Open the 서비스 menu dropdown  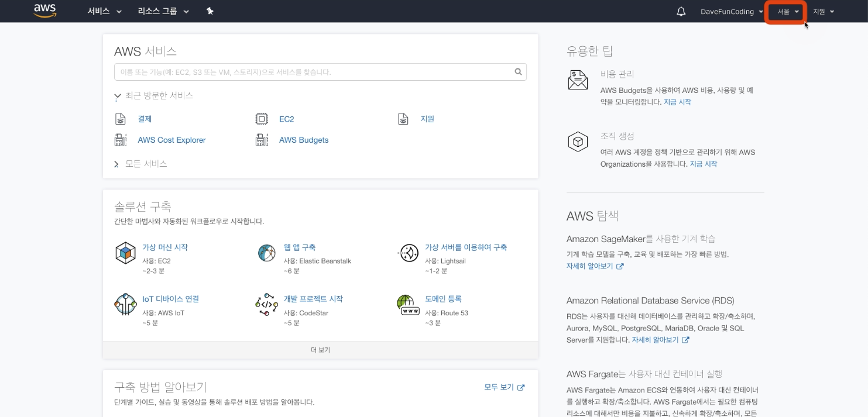point(105,11)
